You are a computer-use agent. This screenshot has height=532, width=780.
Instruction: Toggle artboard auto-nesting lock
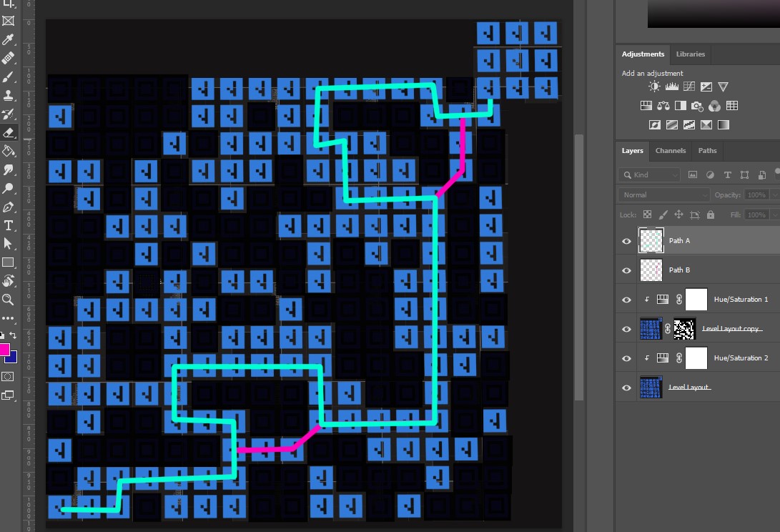point(695,215)
